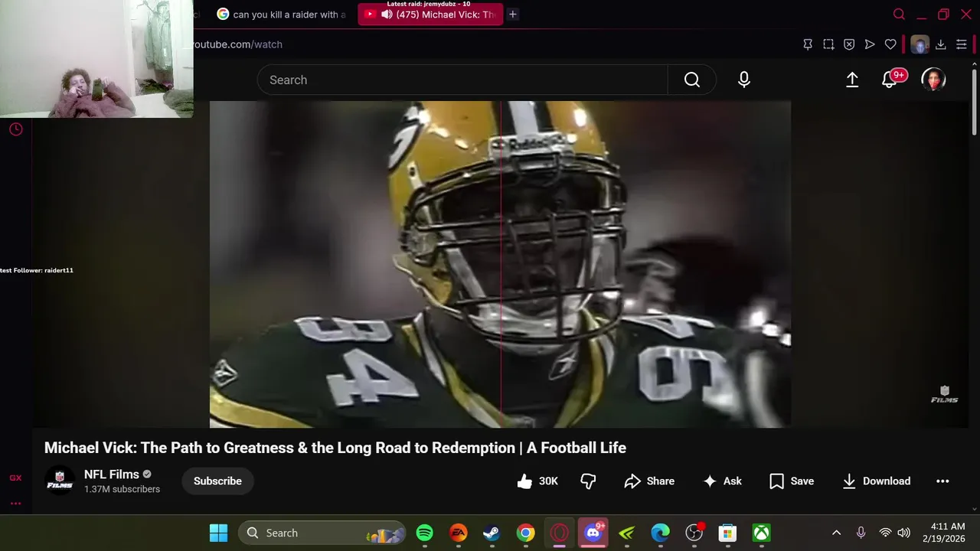Open Microsoft Store from taskbar

[x=728, y=533]
